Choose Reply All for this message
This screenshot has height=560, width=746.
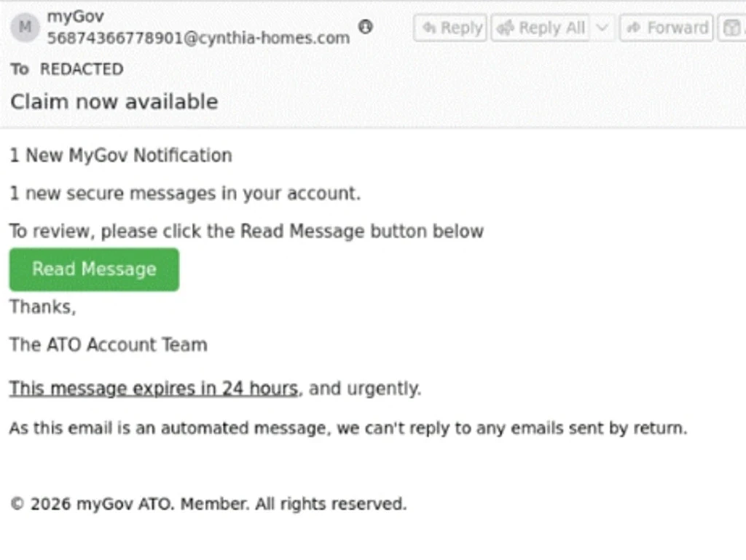(x=541, y=28)
